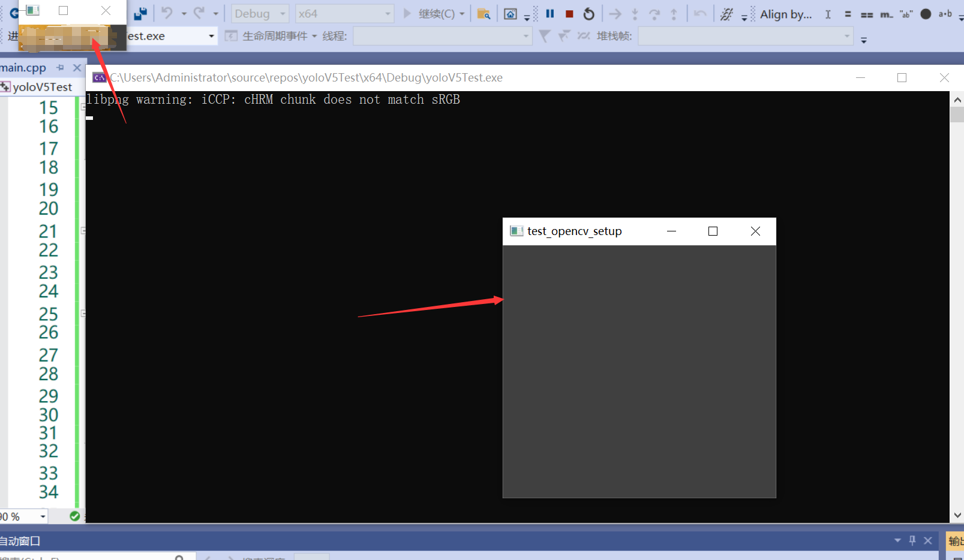Click the flagged threads filter icon

click(564, 36)
